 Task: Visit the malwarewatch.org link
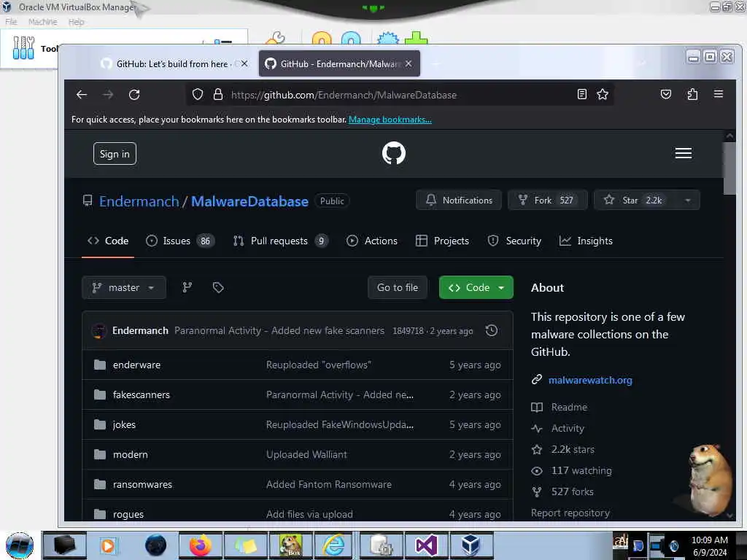pos(590,380)
